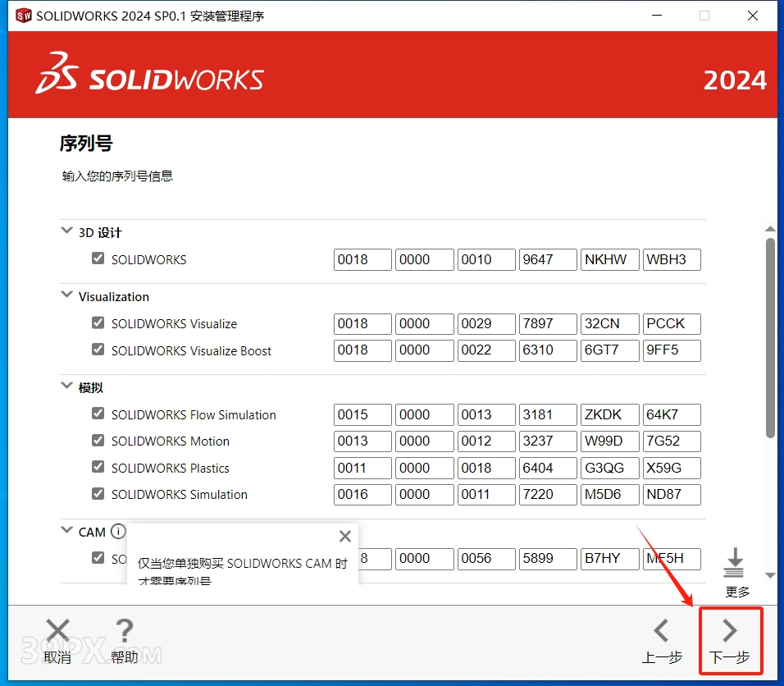Click last serial field of SOLIDWORKS Simulation

672,495
